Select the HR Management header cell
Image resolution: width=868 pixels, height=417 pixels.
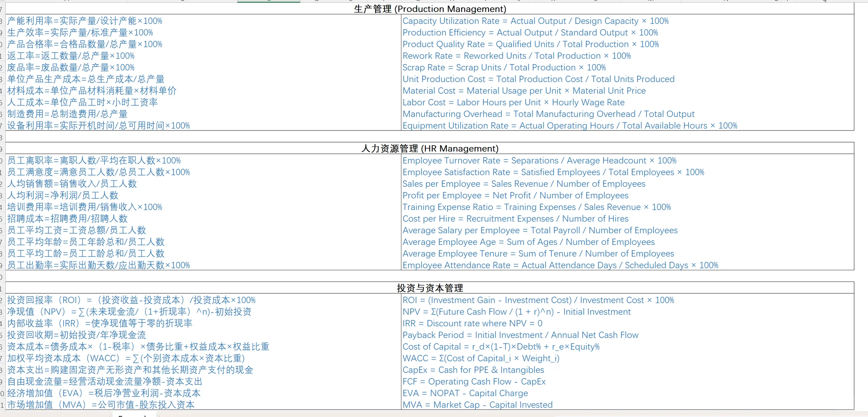click(430, 149)
